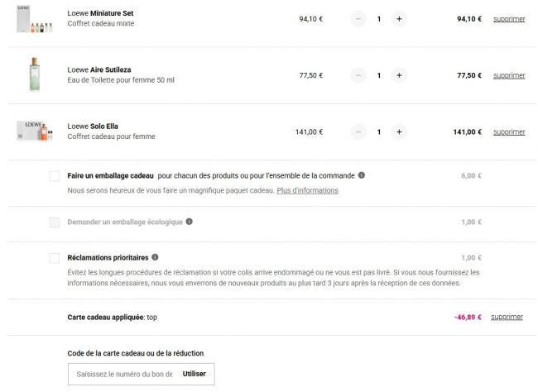This screenshot has width=538, height=392.
Task: Increase quantity of Loewe Miniature Set
Action: coord(399,19)
